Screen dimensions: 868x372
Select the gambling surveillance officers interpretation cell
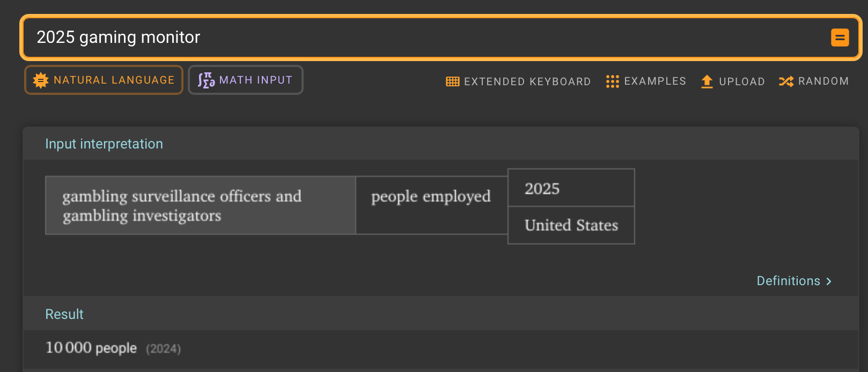pos(200,206)
